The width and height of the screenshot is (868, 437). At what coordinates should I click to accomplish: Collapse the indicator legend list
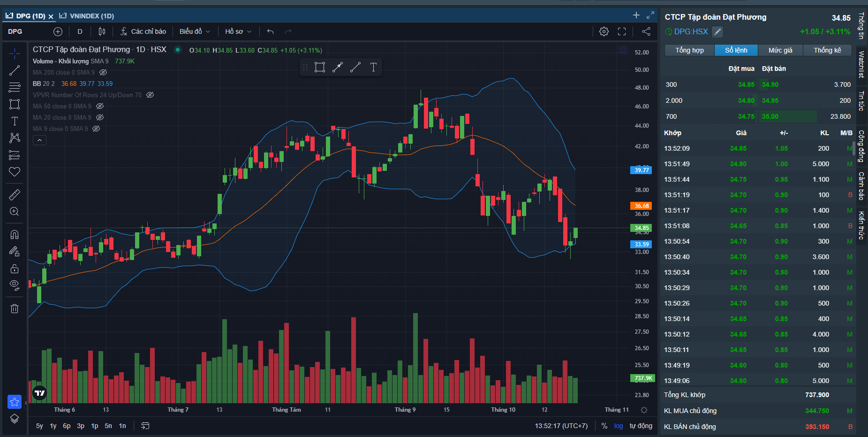(39, 140)
